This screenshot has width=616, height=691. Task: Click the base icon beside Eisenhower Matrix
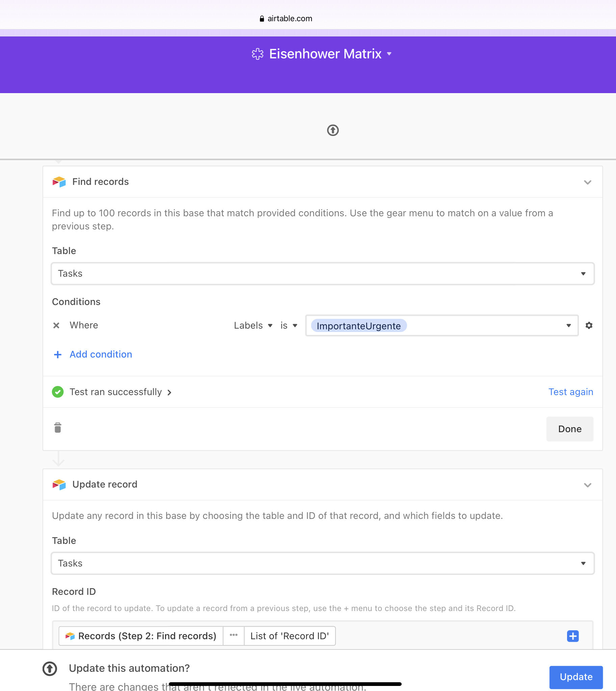258,54
